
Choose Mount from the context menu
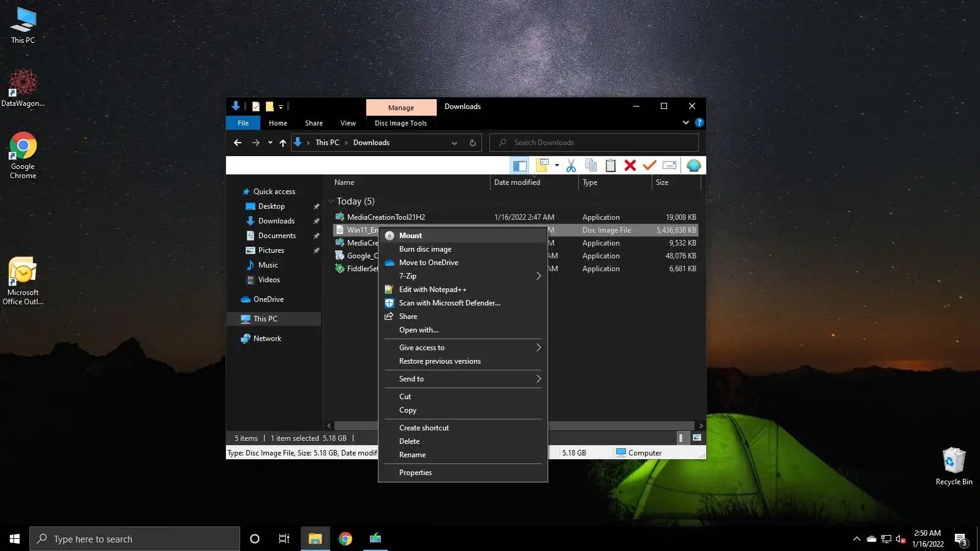coord(462,236)
